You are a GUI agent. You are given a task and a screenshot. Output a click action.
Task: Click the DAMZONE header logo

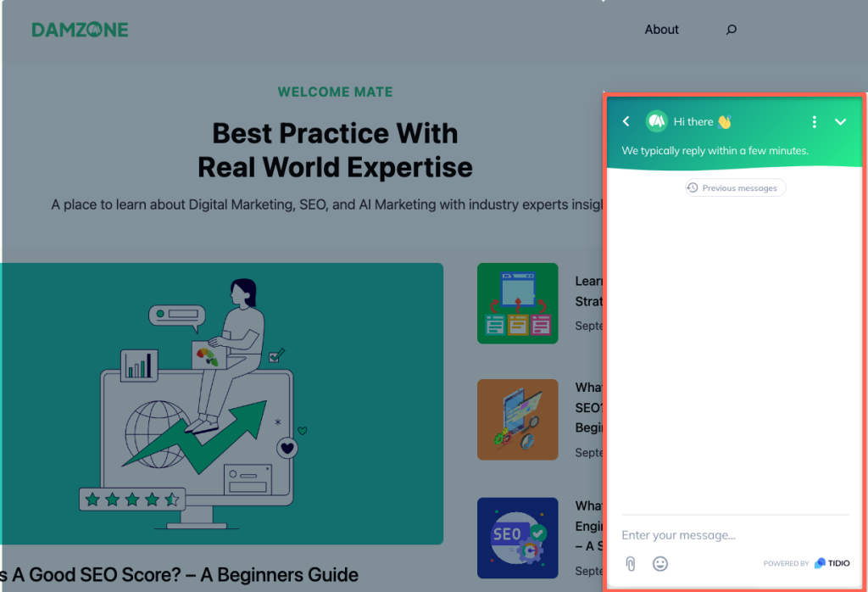80,29
